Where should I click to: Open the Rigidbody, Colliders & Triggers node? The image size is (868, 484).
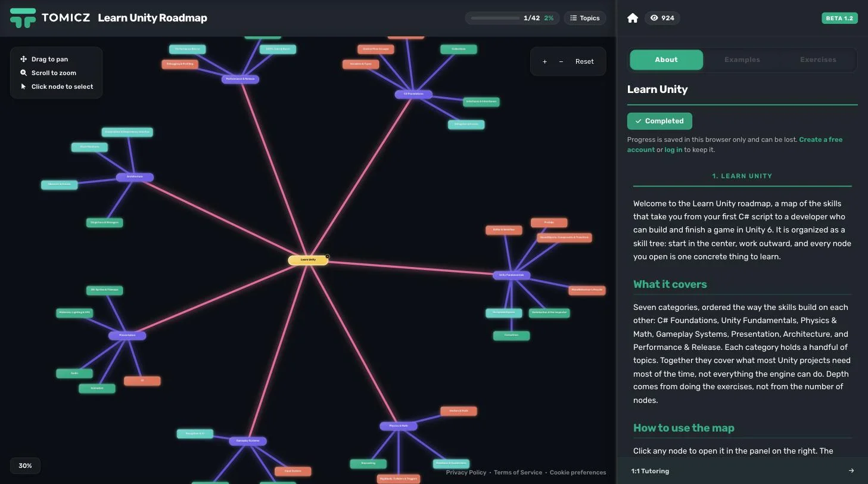tap(399, 479)
